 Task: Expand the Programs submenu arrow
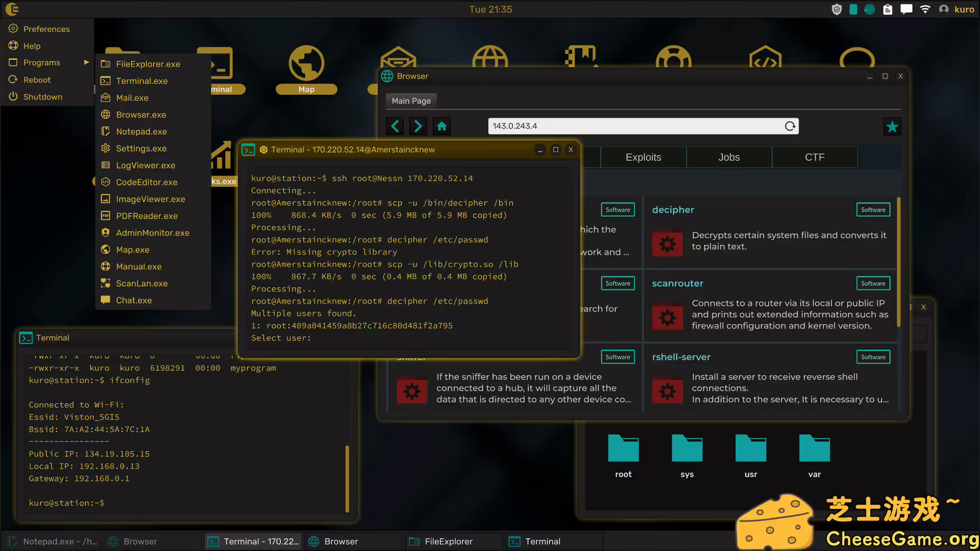coord(86,62)
